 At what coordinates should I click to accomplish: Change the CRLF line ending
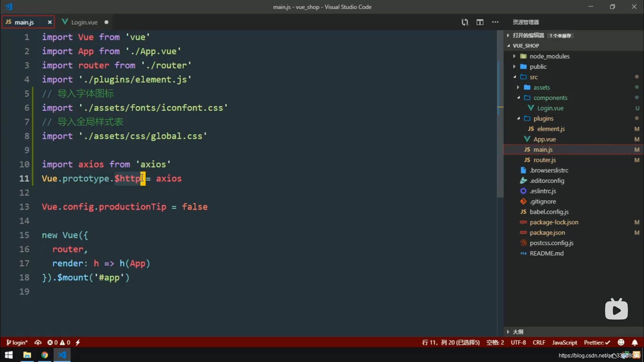point(539,342)
